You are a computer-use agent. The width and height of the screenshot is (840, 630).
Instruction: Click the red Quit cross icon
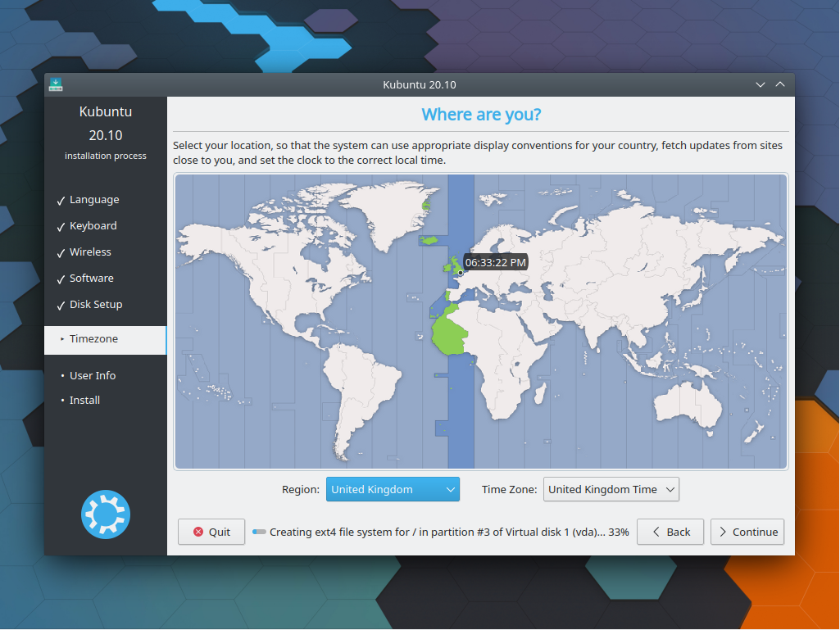198,532
